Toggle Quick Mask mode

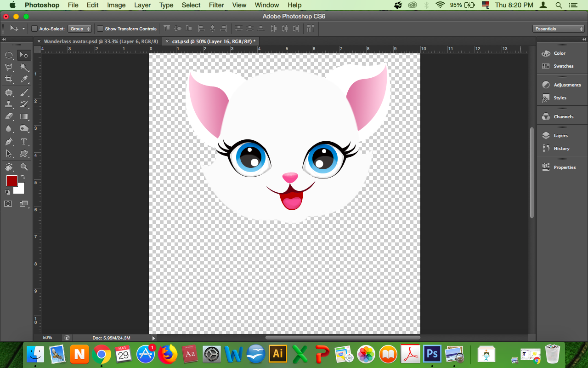tap(8, 203)
